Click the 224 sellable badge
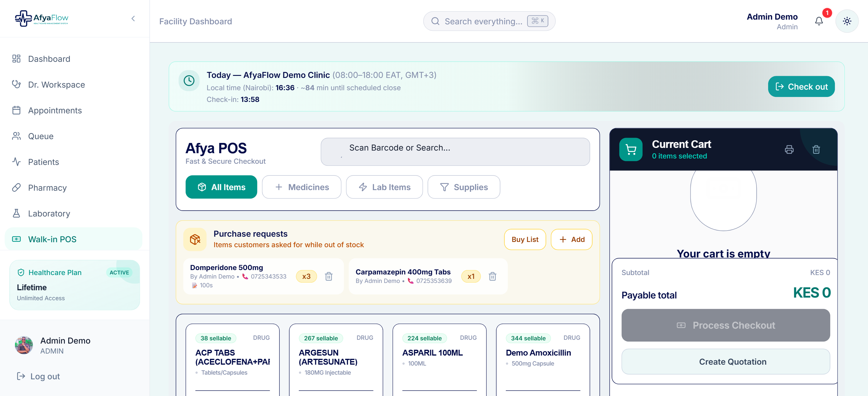The image size is (868, 396). [424, 338]
